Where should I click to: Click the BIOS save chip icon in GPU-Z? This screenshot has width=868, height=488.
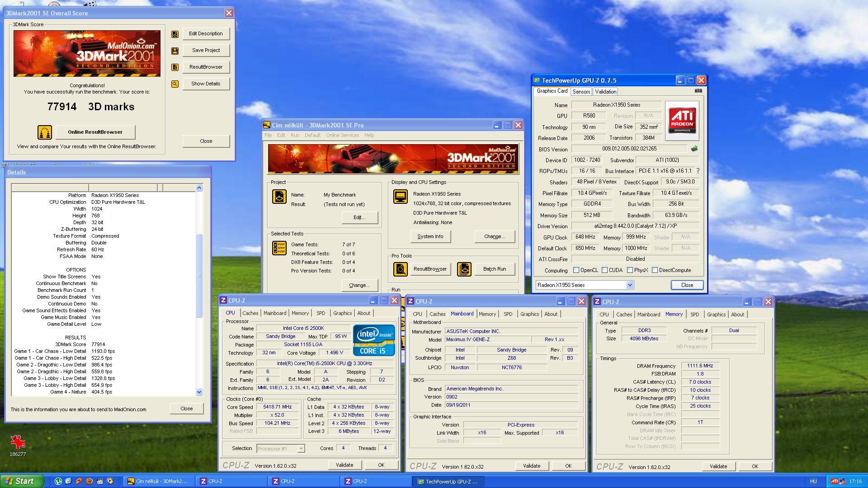[694, 148]
